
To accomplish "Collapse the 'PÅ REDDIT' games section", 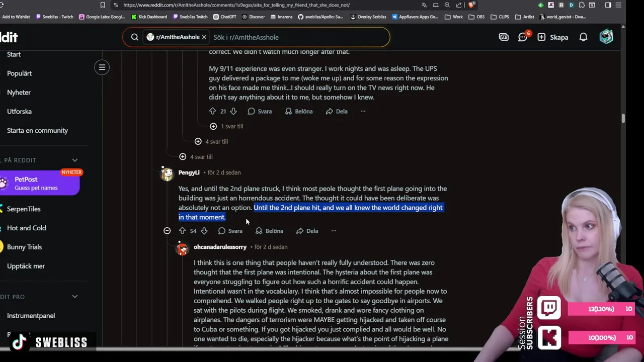I will coord(74,160).
